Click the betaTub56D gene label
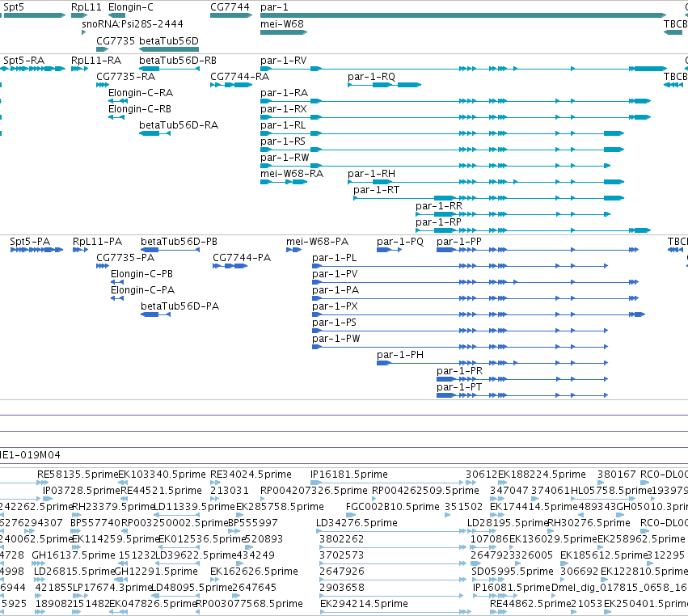 tap(169, 40)
